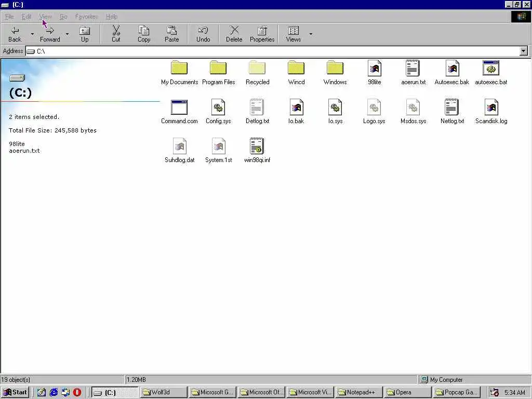Select the Detlog.txt file
Image resolution: width=532 pixels, height=399 pixels.
click(x=257, y=112)
